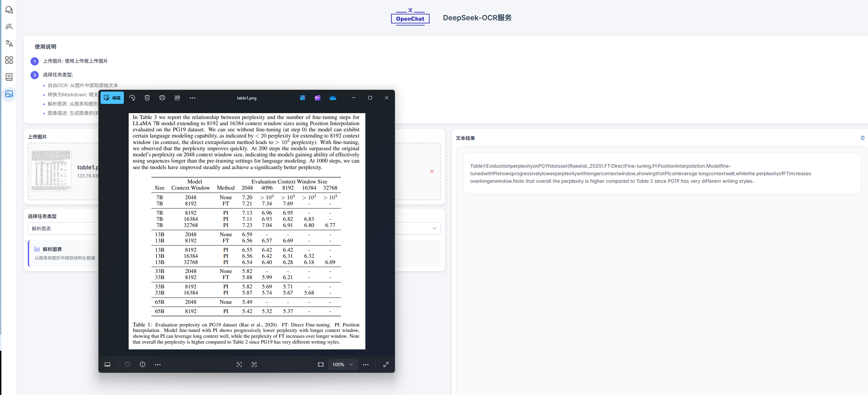Open OneDrive from the Photos title bar
The width and height of the screenshot is (868, 395).
332,98
